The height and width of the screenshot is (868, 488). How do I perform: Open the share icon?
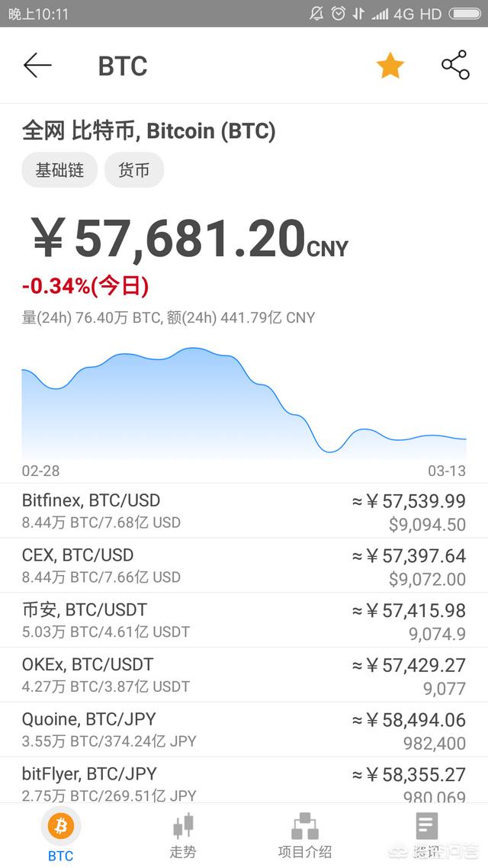[x=455, y=66]
